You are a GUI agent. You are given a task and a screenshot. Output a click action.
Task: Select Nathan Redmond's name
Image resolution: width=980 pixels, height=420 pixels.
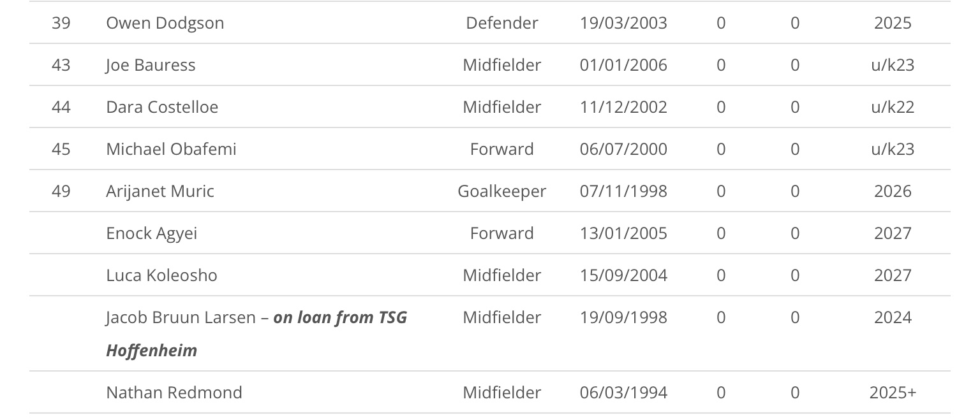click(174, 393)
